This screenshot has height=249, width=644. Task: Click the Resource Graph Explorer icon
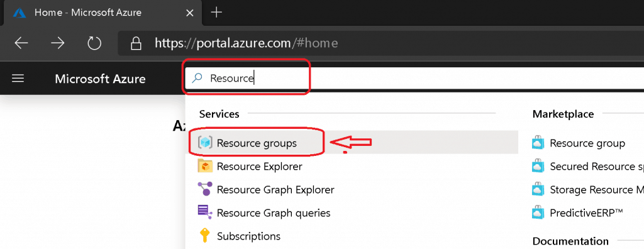coord(205,189)
